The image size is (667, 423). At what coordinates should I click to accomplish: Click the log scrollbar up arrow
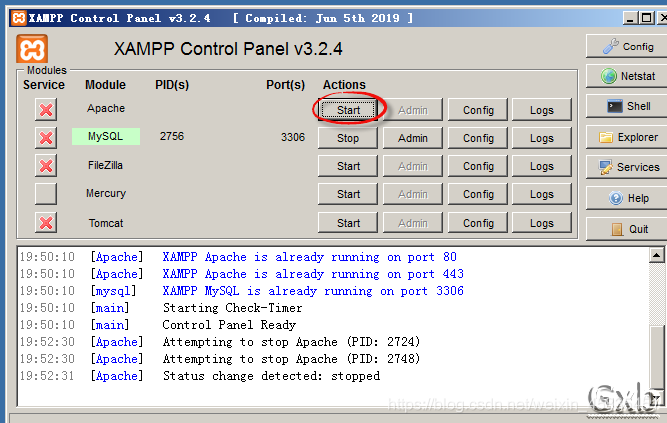point(656,255)
